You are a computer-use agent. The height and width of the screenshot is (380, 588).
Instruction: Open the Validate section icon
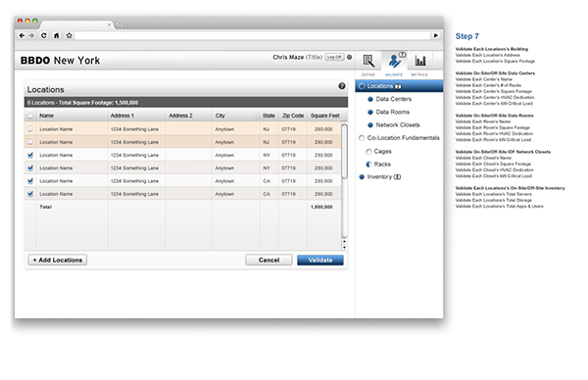tap(394, 61)
